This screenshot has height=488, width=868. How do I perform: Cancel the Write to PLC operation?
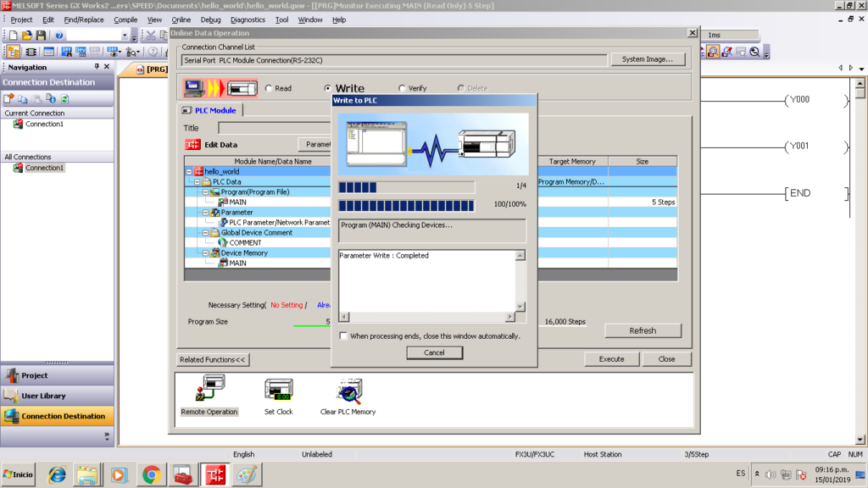(x=435, y=352)
